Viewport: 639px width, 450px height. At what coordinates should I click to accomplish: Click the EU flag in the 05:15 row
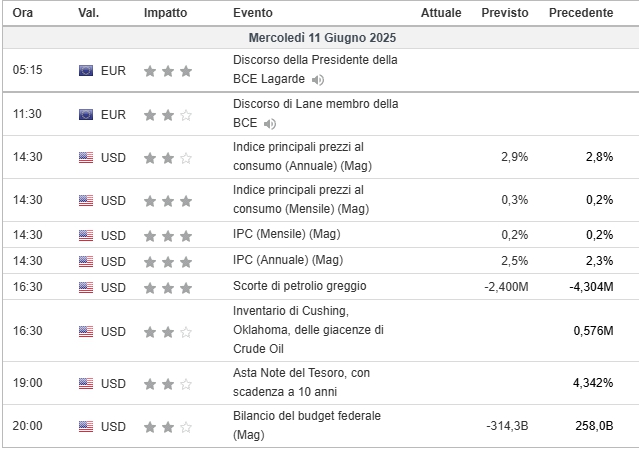coord(86,71)
